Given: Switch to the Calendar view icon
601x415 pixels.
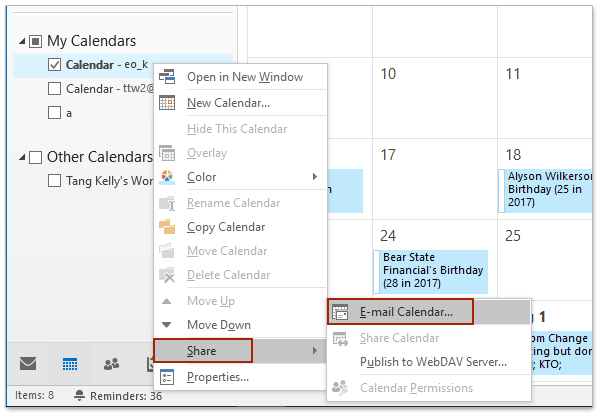Looking at the screenshot, I should coord(70,363).
